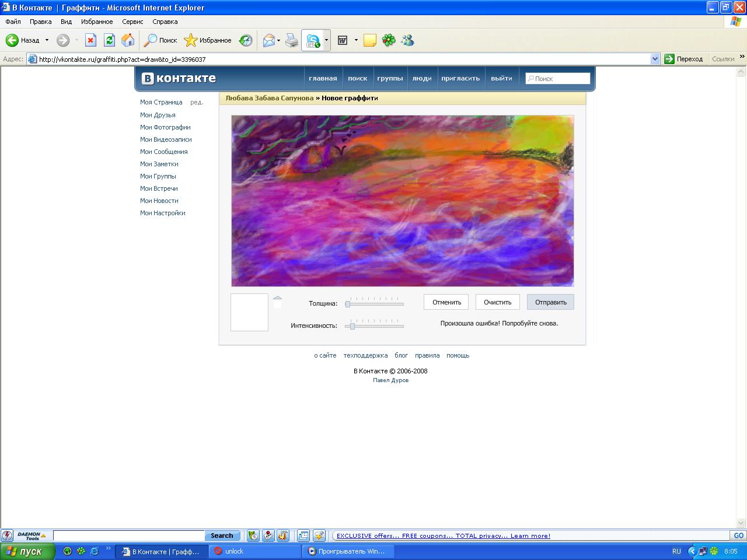Click the Интенсивность slider handle
The image size is (747, 560).
tap(352, 326)
